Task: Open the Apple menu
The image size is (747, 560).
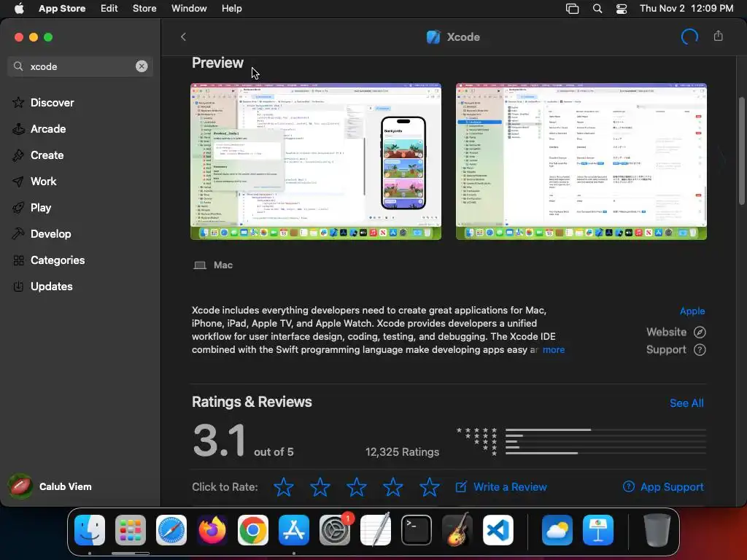Action: click(x=19, y=8)
